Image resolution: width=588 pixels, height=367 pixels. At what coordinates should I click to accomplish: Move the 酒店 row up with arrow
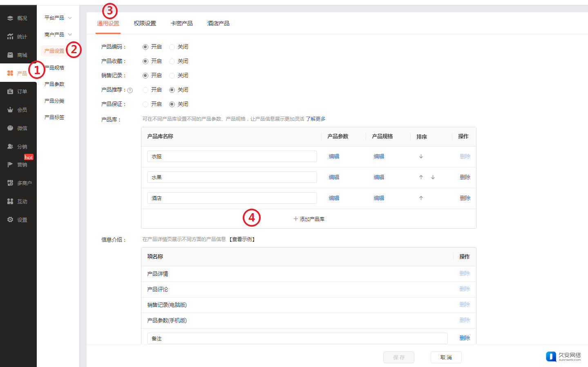pyautogui.click(x=421, y=198)
